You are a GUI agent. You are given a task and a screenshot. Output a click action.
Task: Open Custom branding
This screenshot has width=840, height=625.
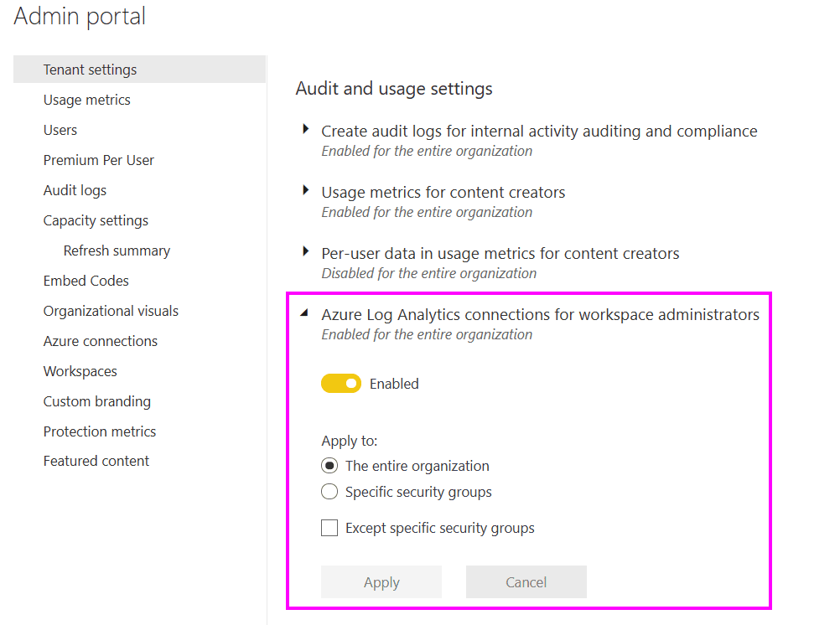[x=97, y=401]
